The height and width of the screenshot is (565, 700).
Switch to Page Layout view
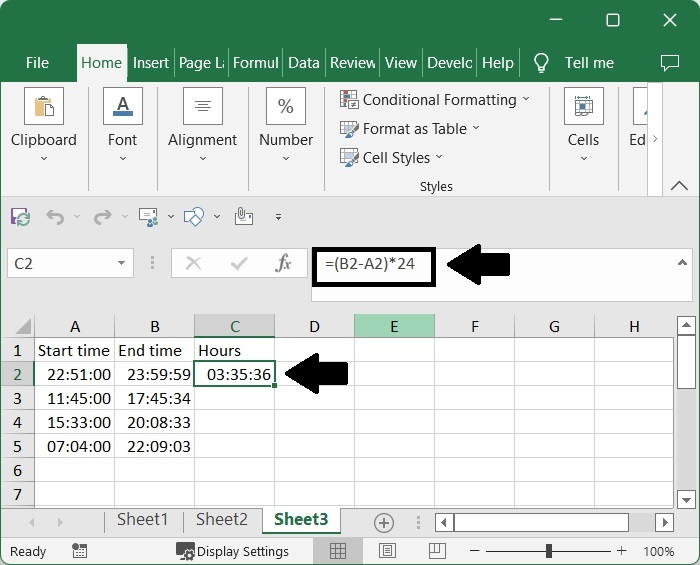click(x=387, y=551)
